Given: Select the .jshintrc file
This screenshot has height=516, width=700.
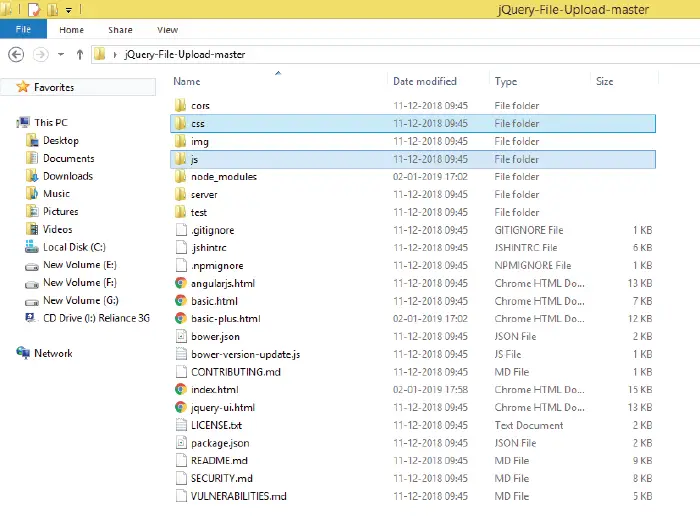Looking at the screenshot, I should pyautogui.click(x=208, y=247).
